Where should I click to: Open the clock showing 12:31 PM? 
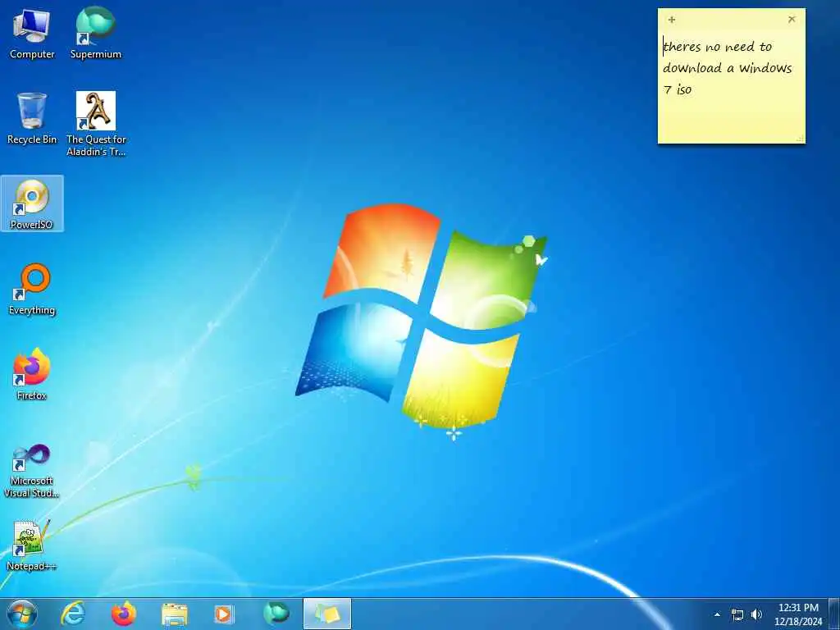coord(798,614)
